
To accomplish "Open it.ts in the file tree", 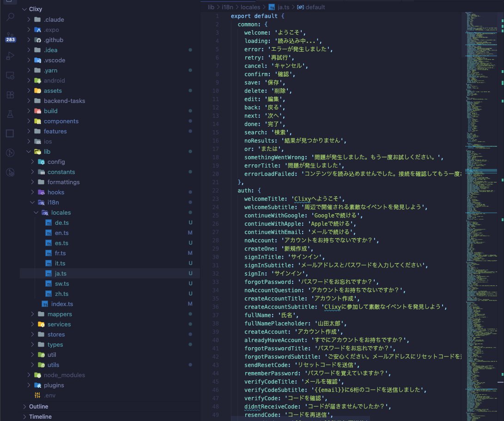I will click(60, 263).
